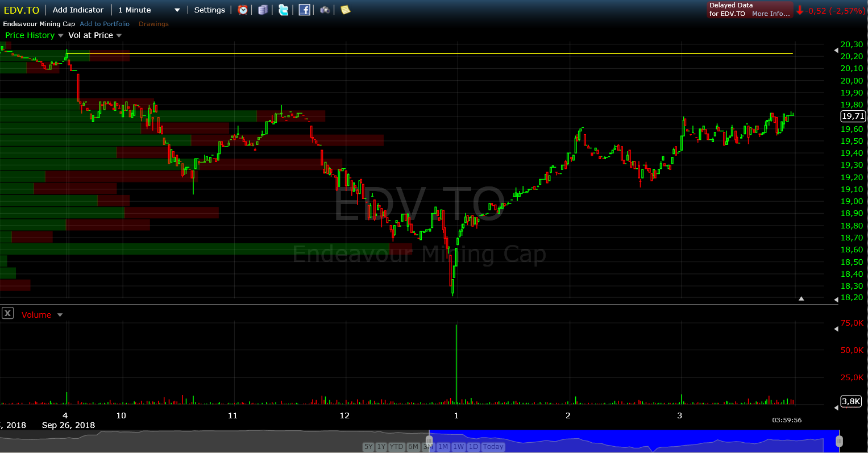Share chart via Twitter icon
Image resolution: width=868 pixels, height=453 pixels.
(x=283, y=10)
